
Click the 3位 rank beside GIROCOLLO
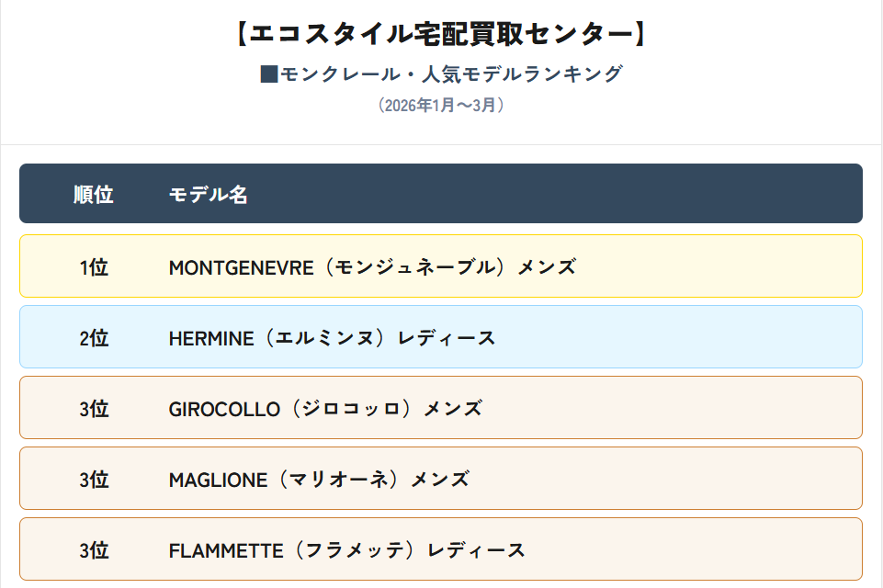coord(94,409)
